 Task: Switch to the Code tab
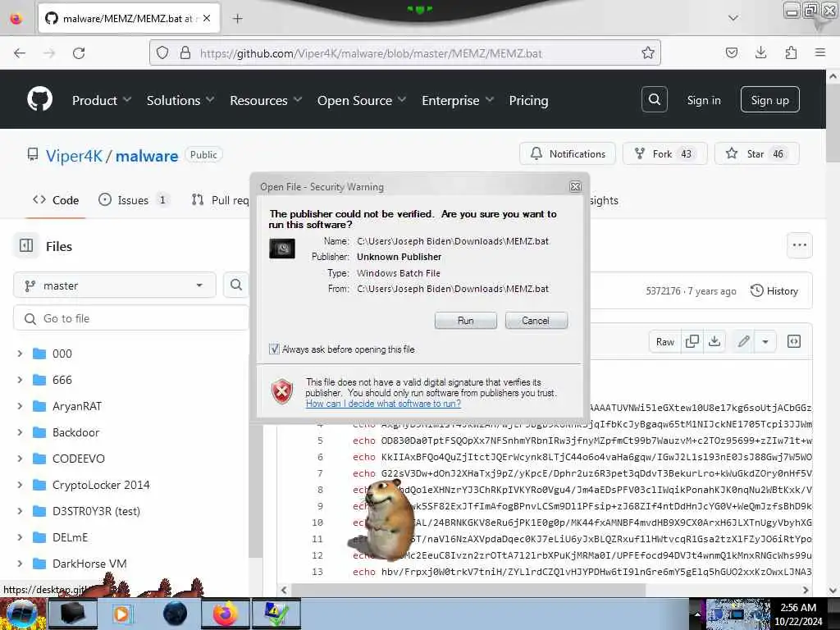pyautogui.click(x=56, y=200)
